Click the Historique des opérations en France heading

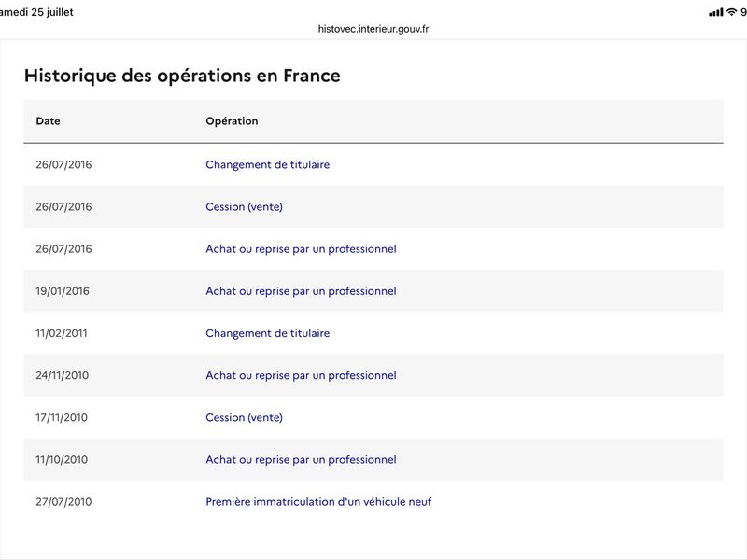pos(182,76)
